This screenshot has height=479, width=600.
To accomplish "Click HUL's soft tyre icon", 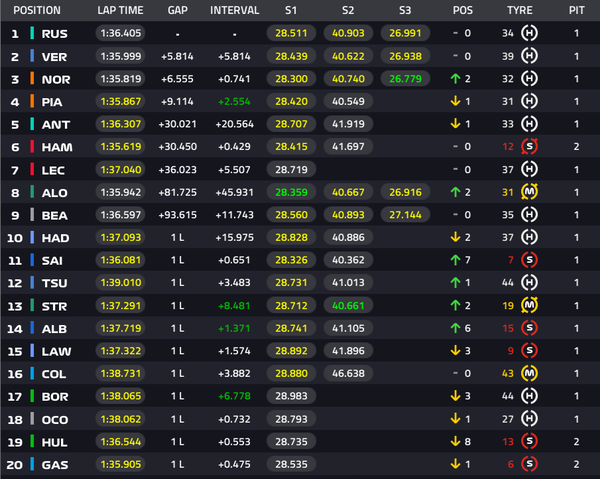I will [529, 442].
